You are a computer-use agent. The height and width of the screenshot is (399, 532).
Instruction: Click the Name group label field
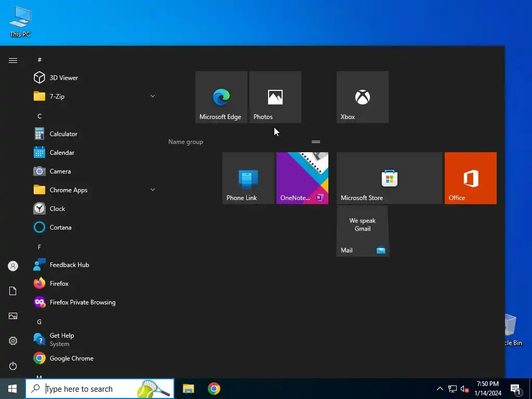click(x=185, y=142)
